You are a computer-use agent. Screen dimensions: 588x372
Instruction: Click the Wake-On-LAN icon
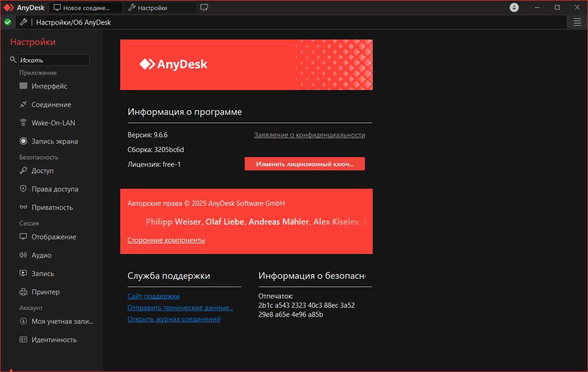[x=23, y=123]
